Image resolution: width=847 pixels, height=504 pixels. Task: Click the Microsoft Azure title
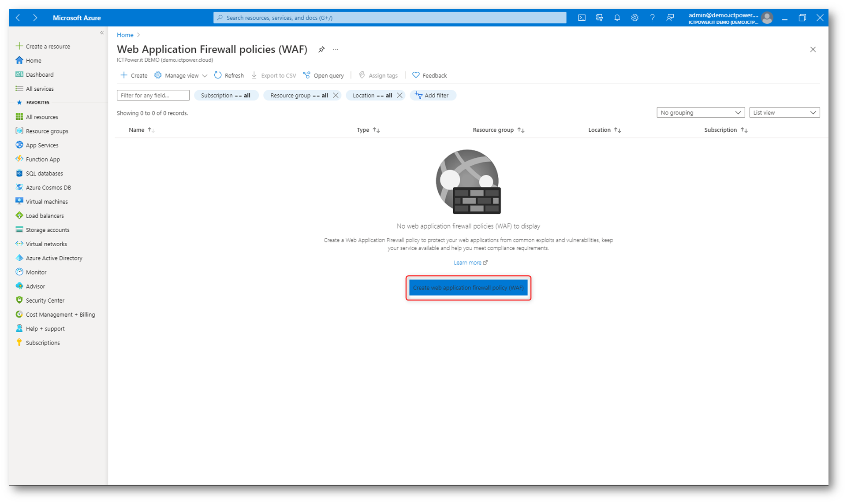click(x=77, y=18)
